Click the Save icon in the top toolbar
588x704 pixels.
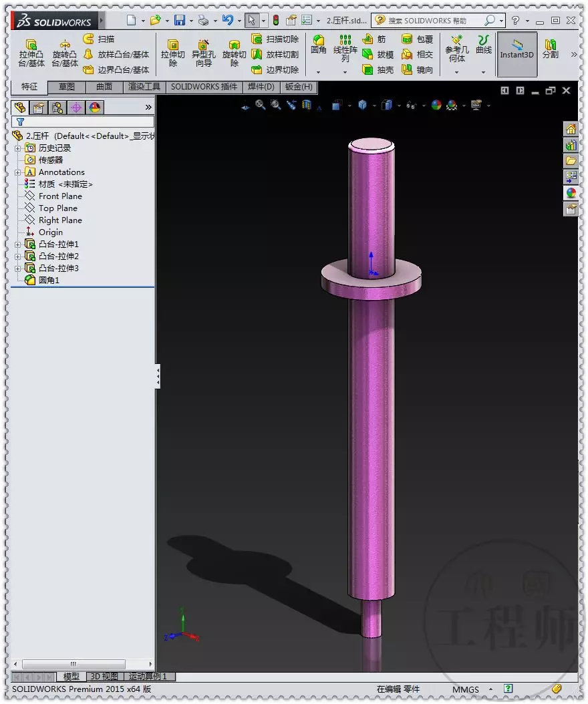tap(180, 20)
